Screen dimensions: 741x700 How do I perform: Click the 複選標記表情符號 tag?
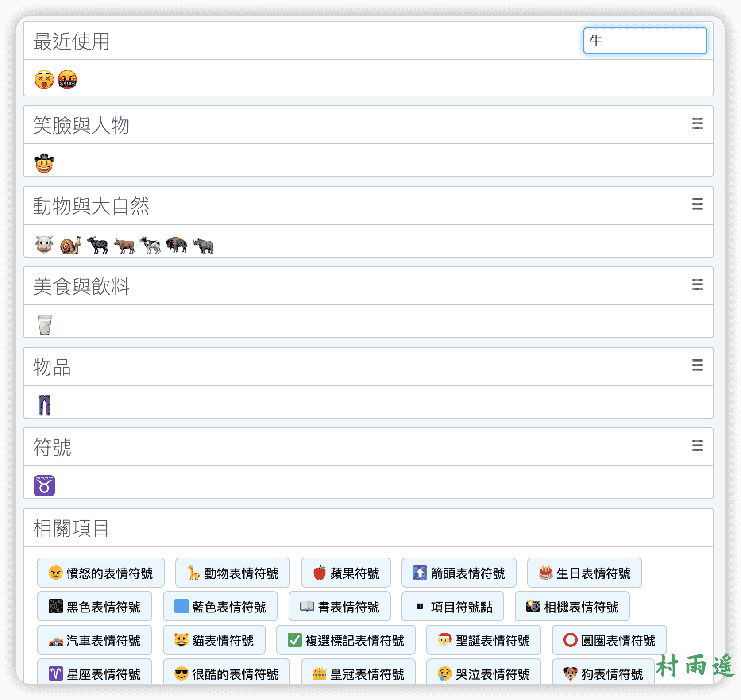346,640
